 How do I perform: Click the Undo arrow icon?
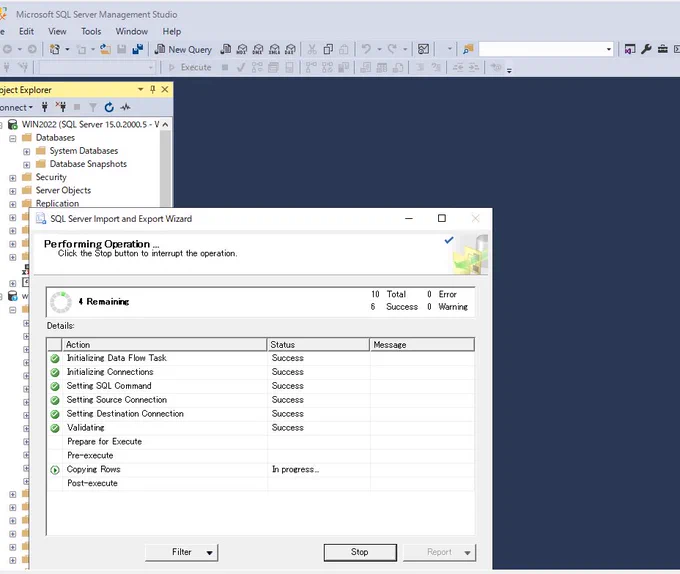pyautogui.click(x=366, y=49)
